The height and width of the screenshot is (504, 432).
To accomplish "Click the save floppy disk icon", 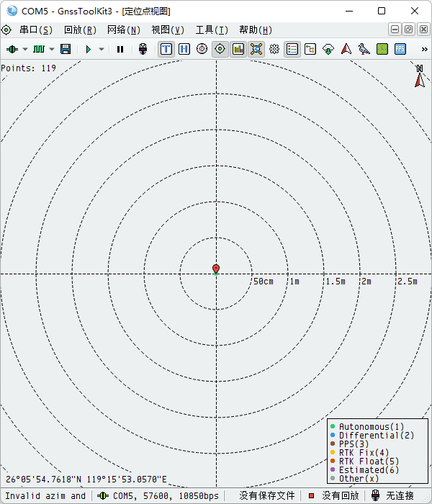I will pos(66,49).
